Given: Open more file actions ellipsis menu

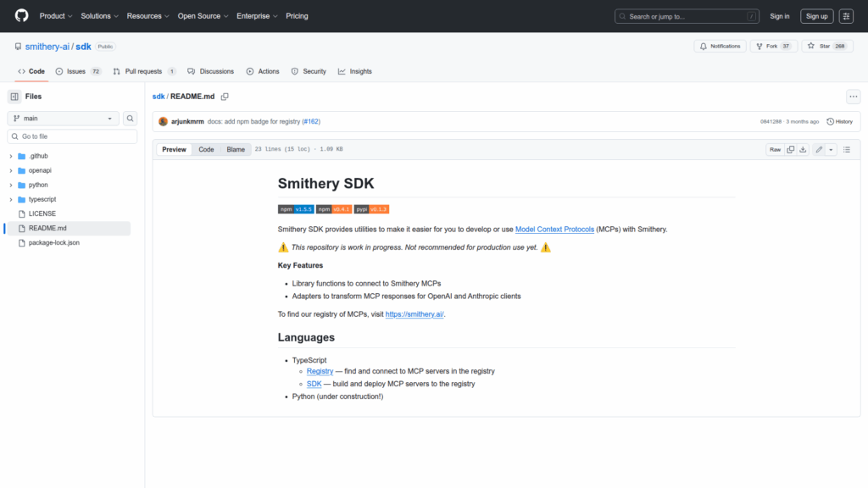Looking at the screenshot, I should point(853,97).
